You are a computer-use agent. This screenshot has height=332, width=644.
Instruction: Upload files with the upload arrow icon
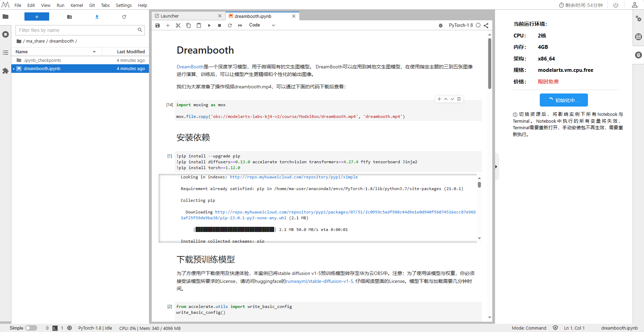click(x=97, y=17)
